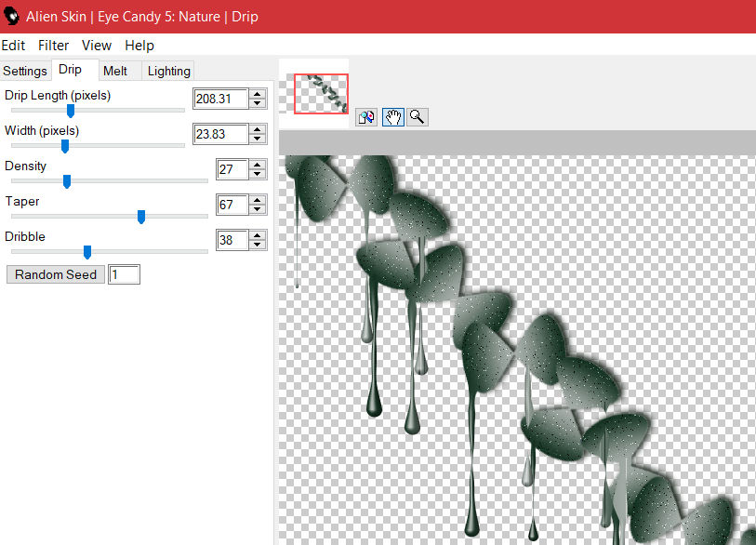Select the hand pan tool
This screenshot has height=545, width=756.
click(x=393, y=117)
